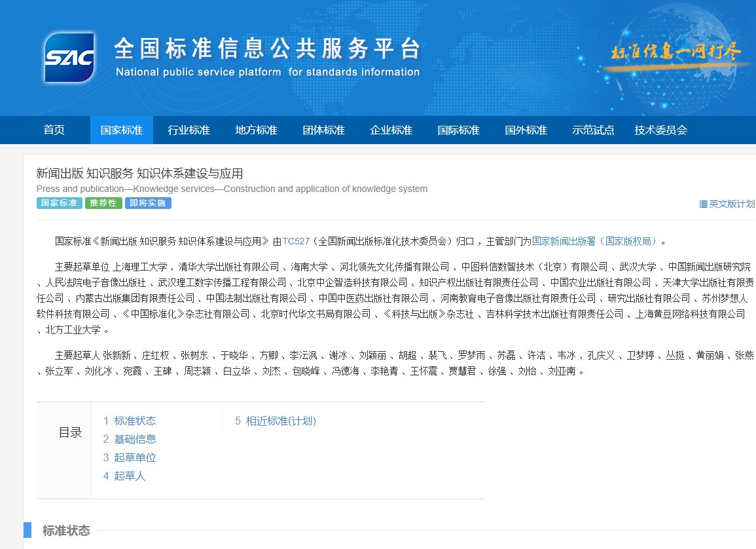756x549 pixels.
Task: Open 技术委员会 nav item
Action: coord(661,130)
